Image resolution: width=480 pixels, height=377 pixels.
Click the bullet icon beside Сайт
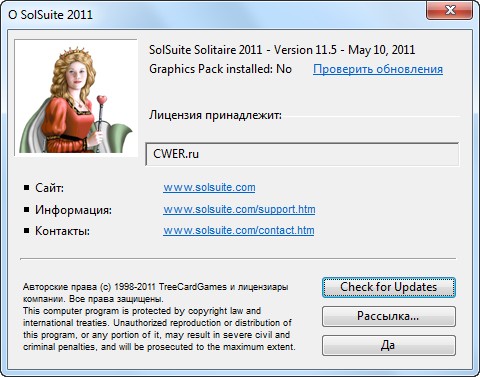pyautogui.click(x=27, y=188)
